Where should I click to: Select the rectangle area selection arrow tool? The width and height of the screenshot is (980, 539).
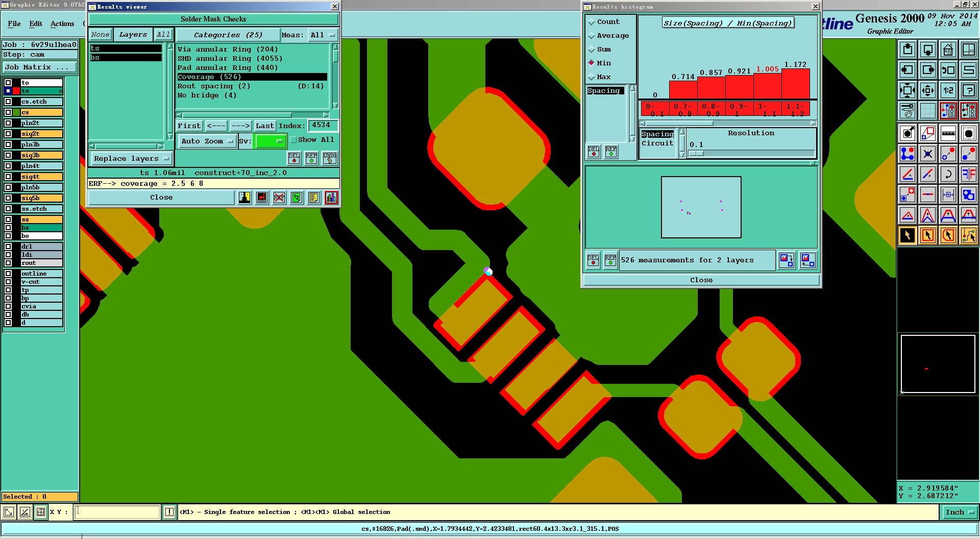coord(927,235)
